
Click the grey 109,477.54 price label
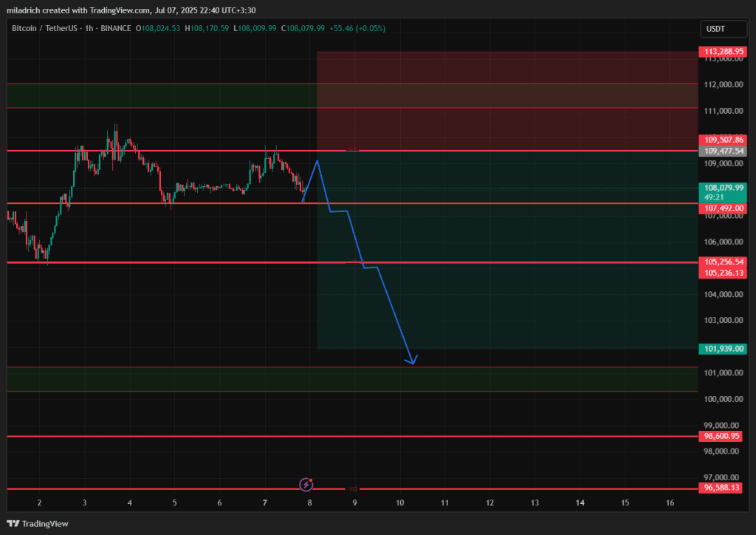pos(723,151)
